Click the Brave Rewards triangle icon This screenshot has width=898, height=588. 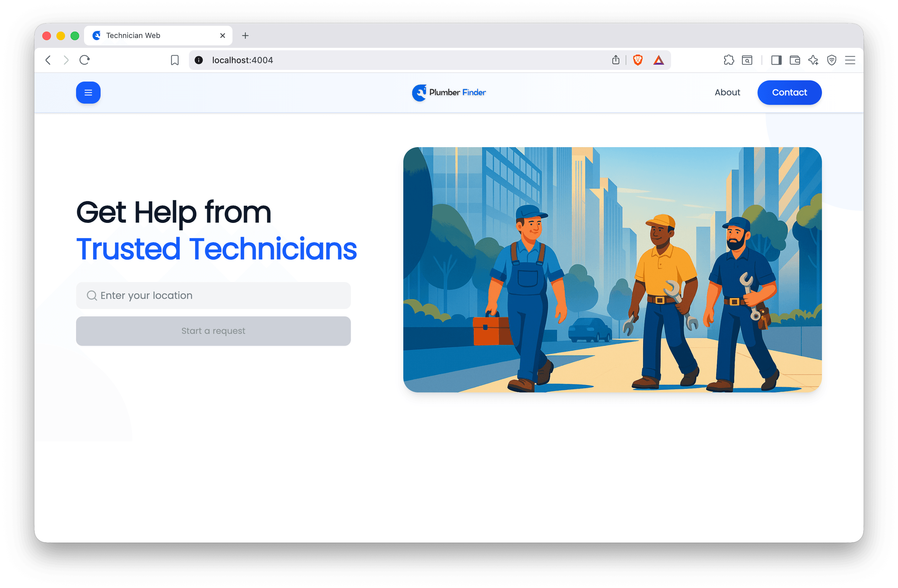point(658,60)
